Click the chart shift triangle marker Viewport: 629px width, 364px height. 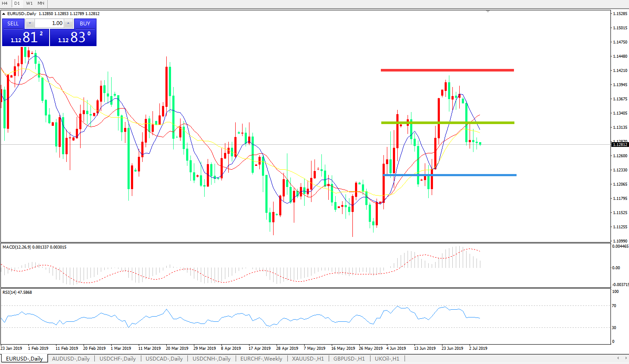[488, 12]
